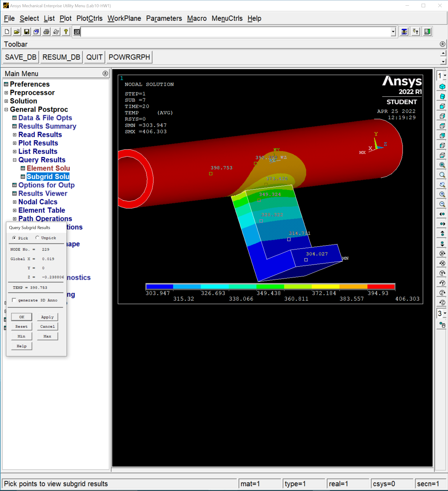448x491 pixels.
Task: Enable the generate 3D Anno checkbox
Action: click(14, 300)
